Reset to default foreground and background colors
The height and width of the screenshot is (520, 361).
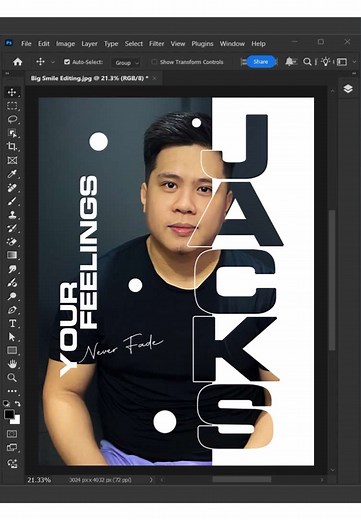(6, 403)
